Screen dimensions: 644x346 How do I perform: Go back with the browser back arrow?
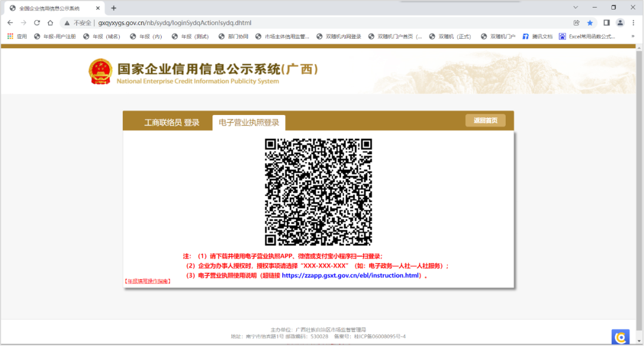point(10,23)
